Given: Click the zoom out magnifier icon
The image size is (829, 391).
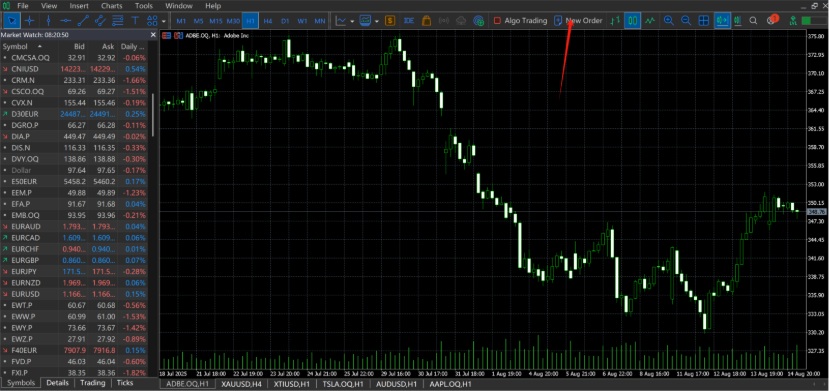Looking at the screenshot, I should [686, 21].
